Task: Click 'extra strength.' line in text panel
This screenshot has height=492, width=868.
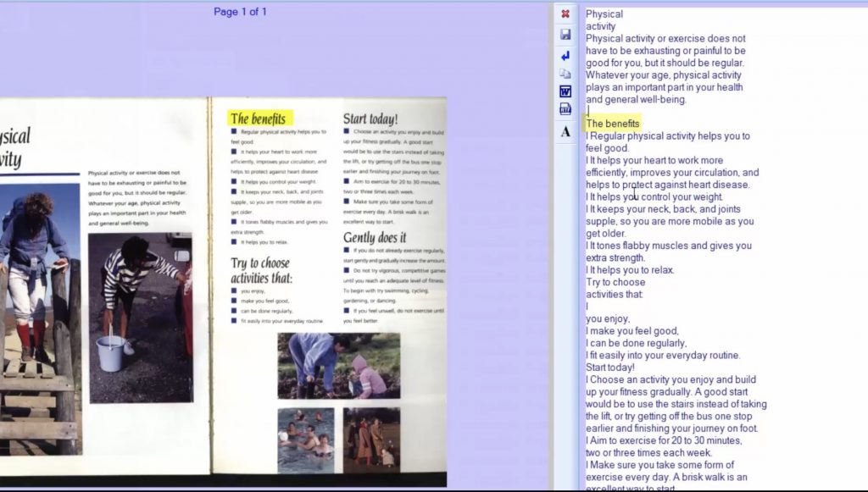Action: point(615,258)
